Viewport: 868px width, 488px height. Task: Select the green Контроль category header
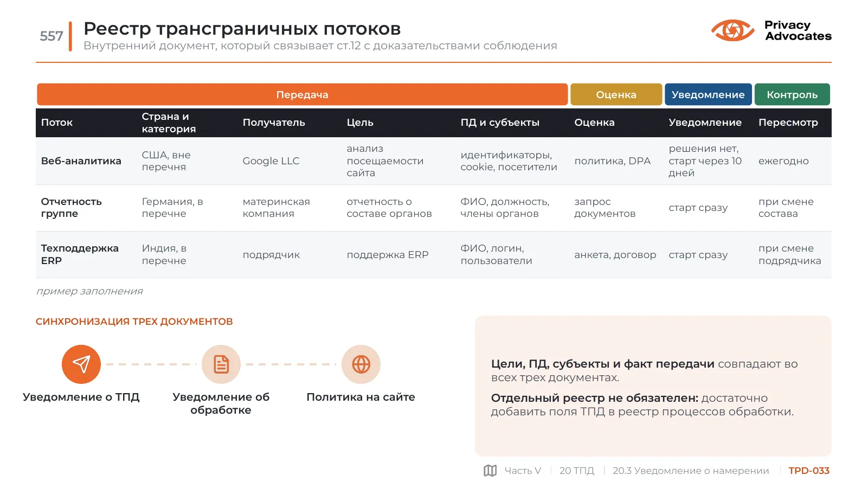tap(792, 94)
